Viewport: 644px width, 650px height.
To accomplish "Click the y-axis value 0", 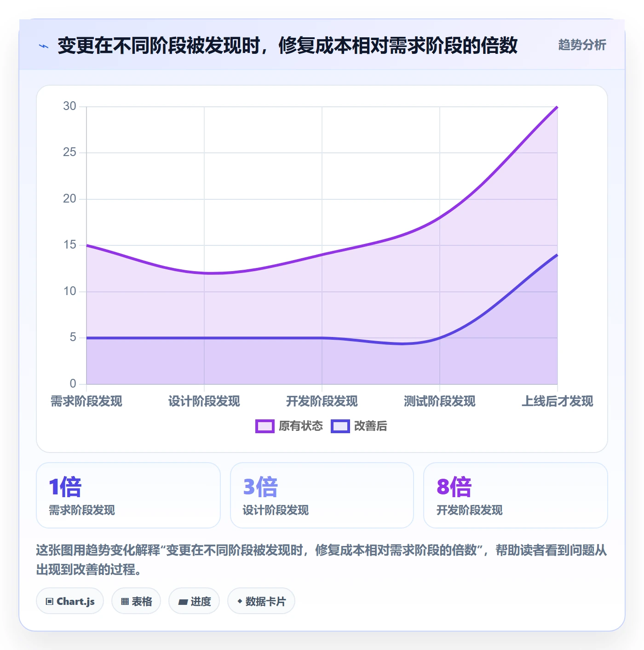I will point(73,384).
